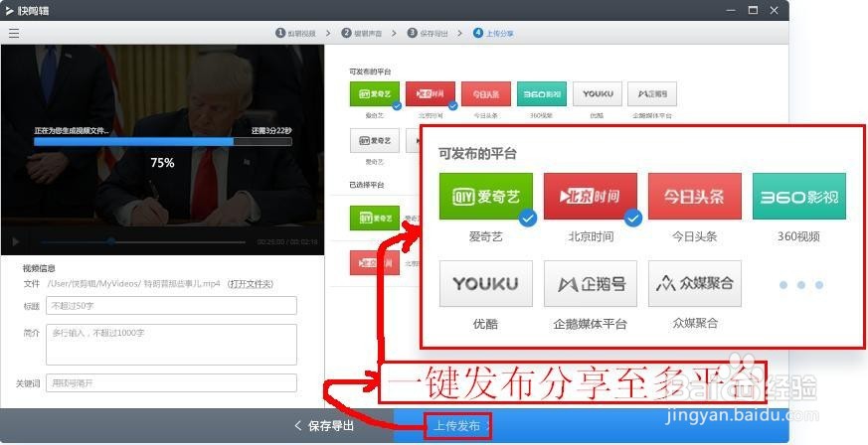Click the grey 爱奇艺 tile in second platform row
The height and width of the screenshot is (445, 868).
click(375, 140)
